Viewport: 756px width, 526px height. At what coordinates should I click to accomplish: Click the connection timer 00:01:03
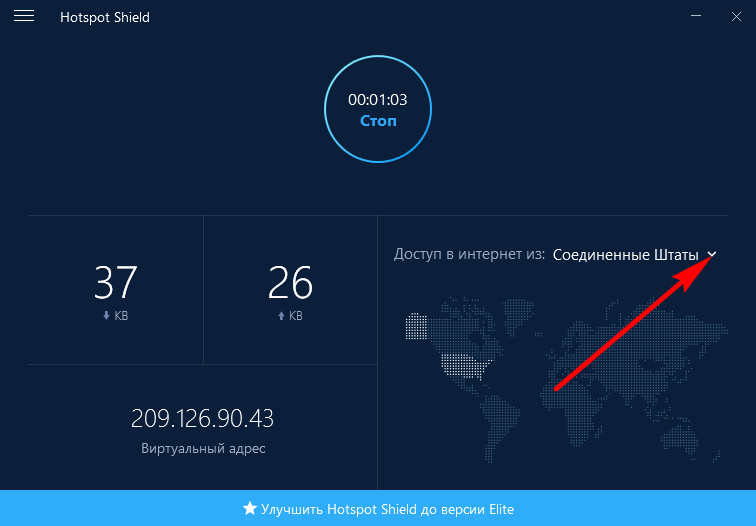378,100
